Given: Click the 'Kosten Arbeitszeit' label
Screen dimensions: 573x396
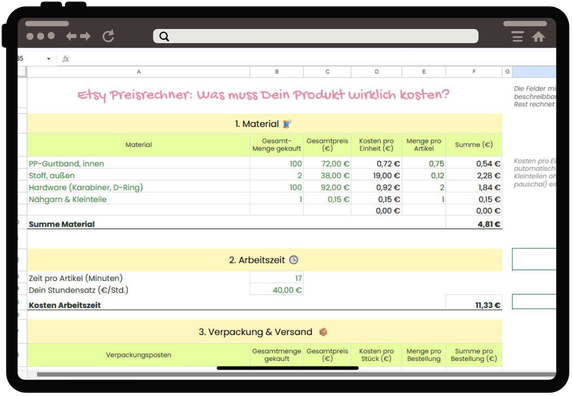Looking at the screenshot, I should tap(64, 305).
